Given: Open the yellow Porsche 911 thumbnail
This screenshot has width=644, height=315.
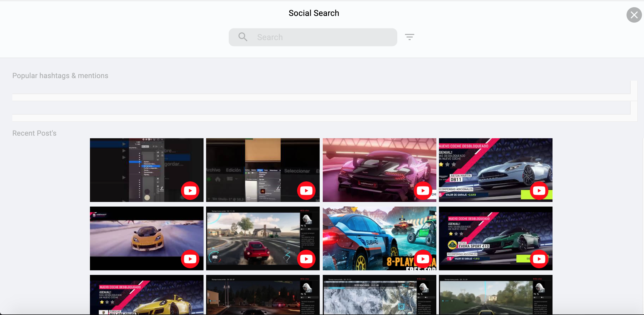Looking at the screenshot, I should [147, 295].
